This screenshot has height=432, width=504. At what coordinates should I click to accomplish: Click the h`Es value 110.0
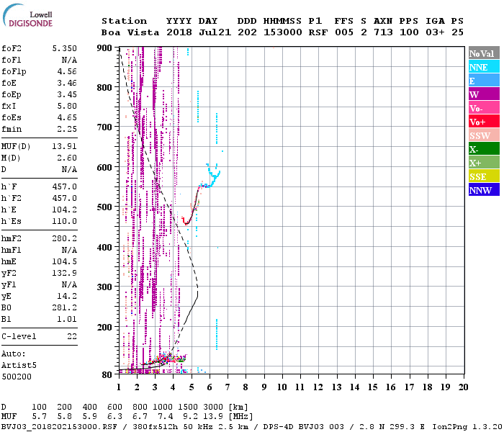click(x=64, y=222)
